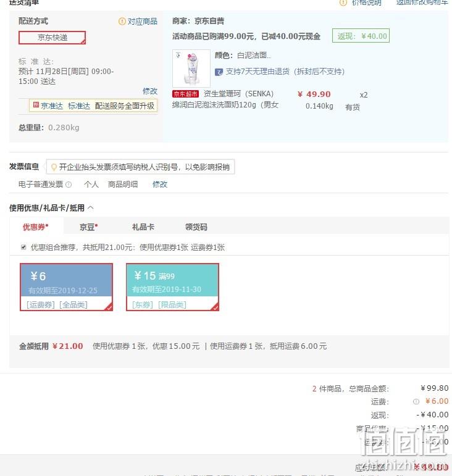This screenshot has width=452, height=476.
Task: Open the 京准达 service upgrade banner
Action: (93, 106)
